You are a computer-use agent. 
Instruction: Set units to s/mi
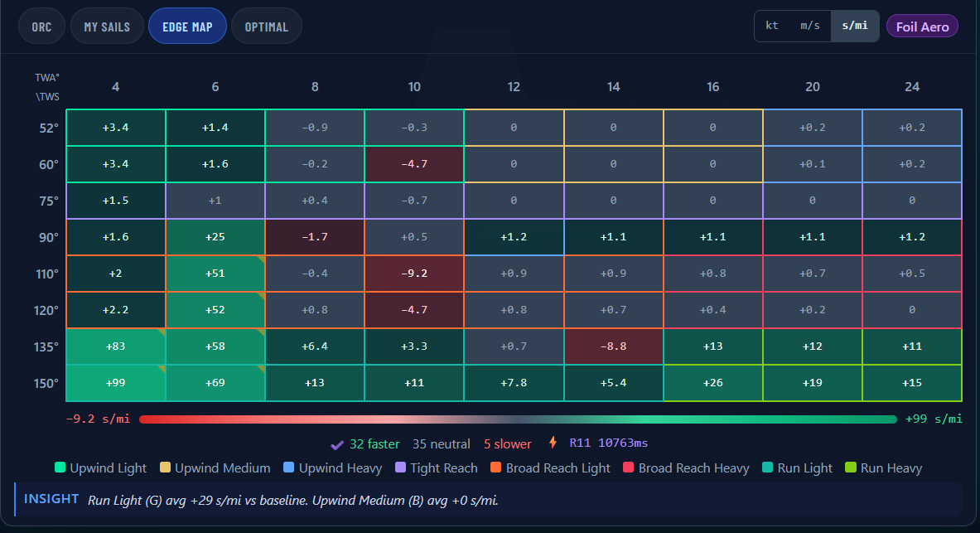(x=854, y=26)
